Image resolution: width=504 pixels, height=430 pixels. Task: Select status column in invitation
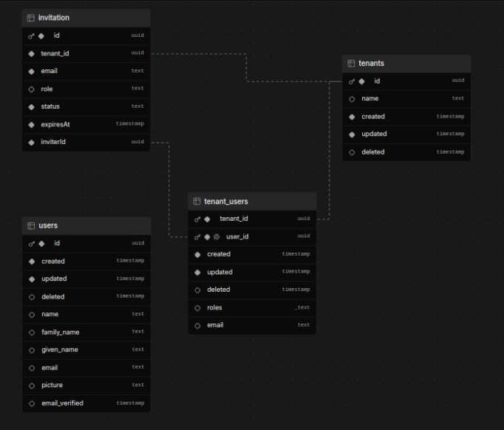[x=86, y=106]
